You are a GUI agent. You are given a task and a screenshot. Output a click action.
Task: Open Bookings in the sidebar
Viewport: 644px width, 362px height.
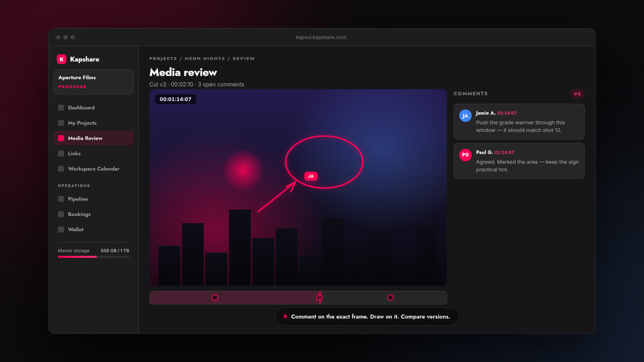click(94, 214)
